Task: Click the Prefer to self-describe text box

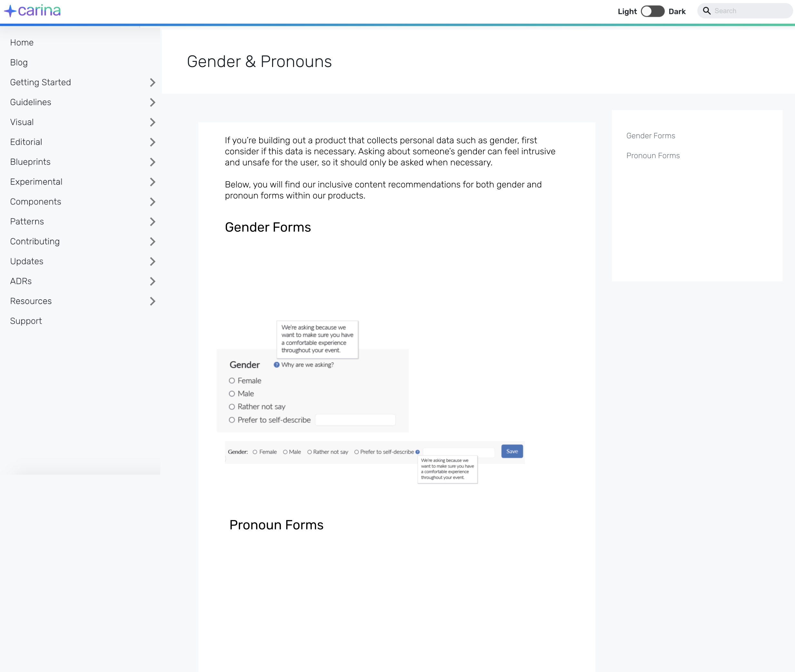Action: click(355, 420)
